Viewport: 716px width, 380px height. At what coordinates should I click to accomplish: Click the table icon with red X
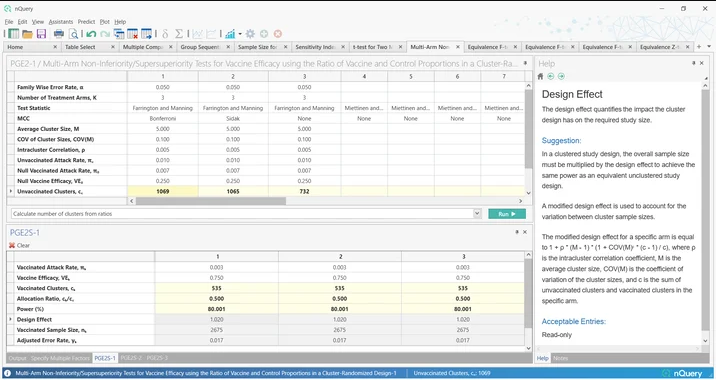coord(132,34)
